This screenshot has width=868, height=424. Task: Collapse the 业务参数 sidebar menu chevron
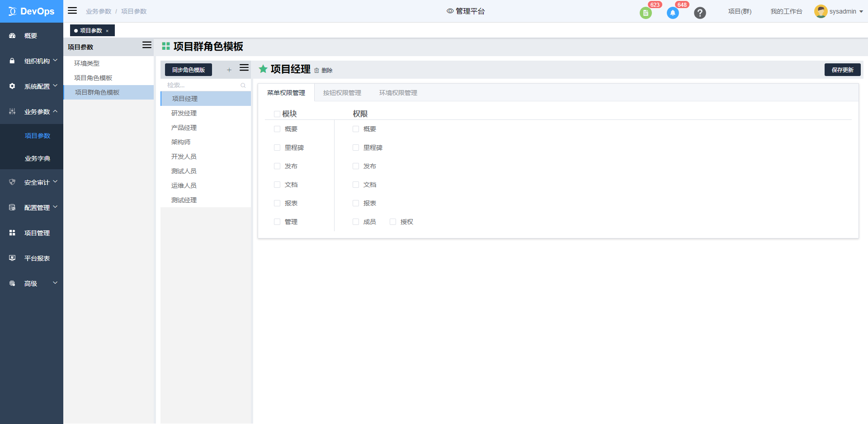pyautogui.click(x=55, y=111)
